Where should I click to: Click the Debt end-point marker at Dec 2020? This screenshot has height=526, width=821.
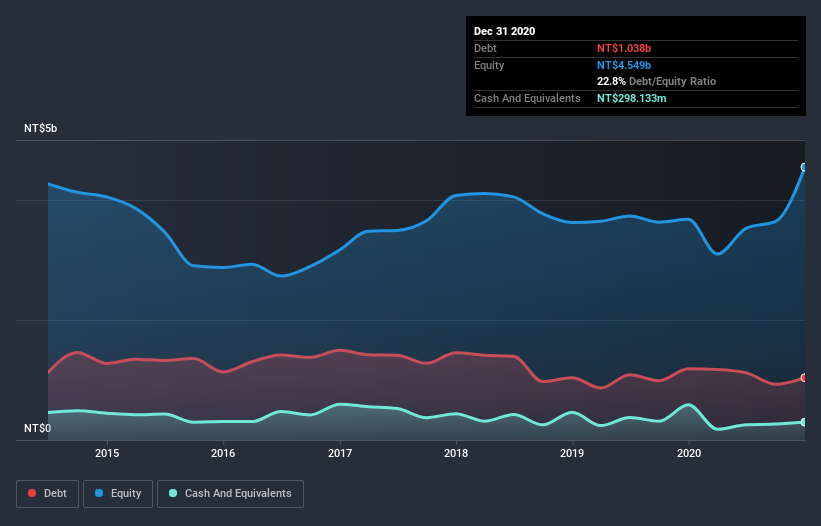tap(804, 378)
